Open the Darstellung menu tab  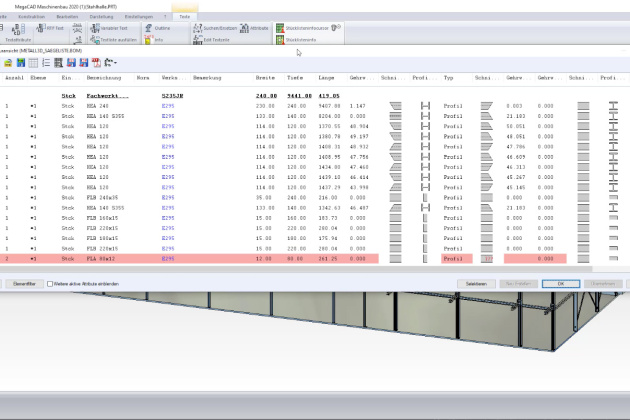click(x=103, y=17)
